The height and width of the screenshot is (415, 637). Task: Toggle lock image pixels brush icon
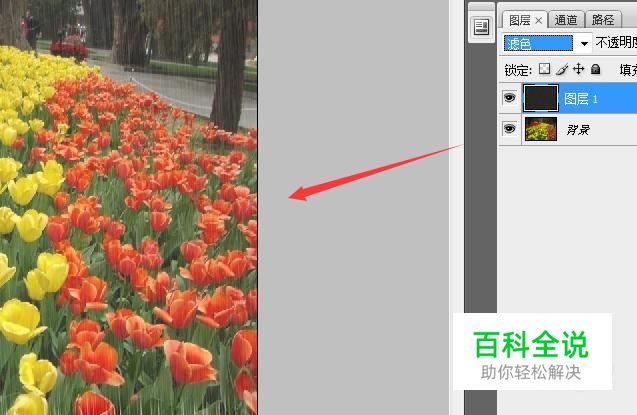[x=561, y=69]
